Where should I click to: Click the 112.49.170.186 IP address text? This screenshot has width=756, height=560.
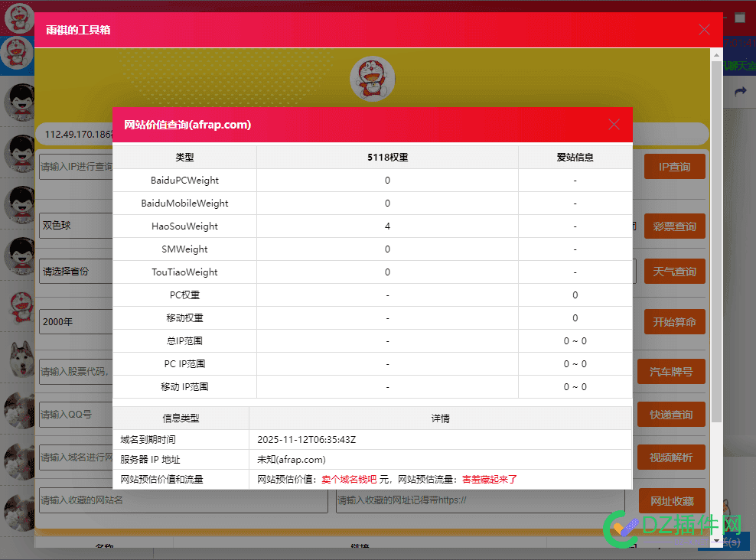78,135
